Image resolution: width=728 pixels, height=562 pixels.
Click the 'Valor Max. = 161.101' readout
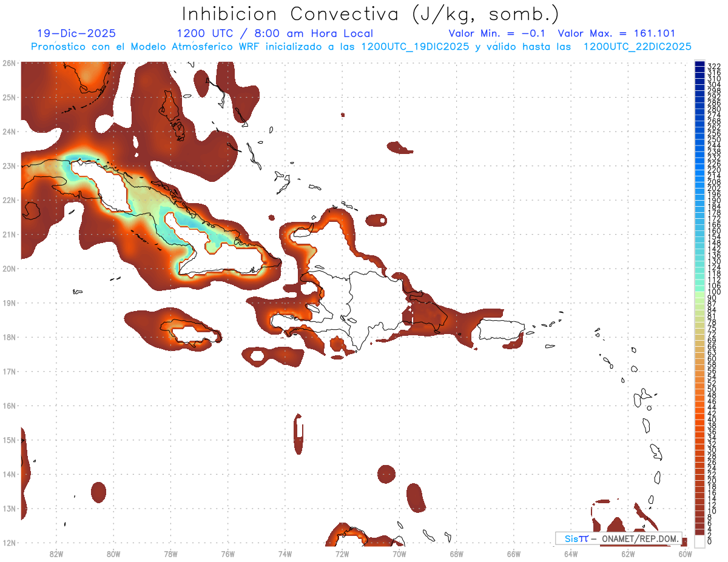pyautogui.click(x=616, y=33)
